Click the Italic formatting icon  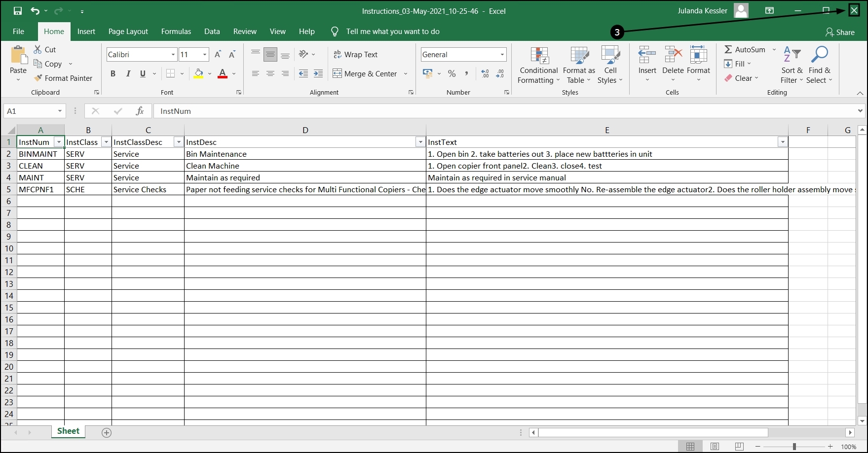tap(128, 74)
